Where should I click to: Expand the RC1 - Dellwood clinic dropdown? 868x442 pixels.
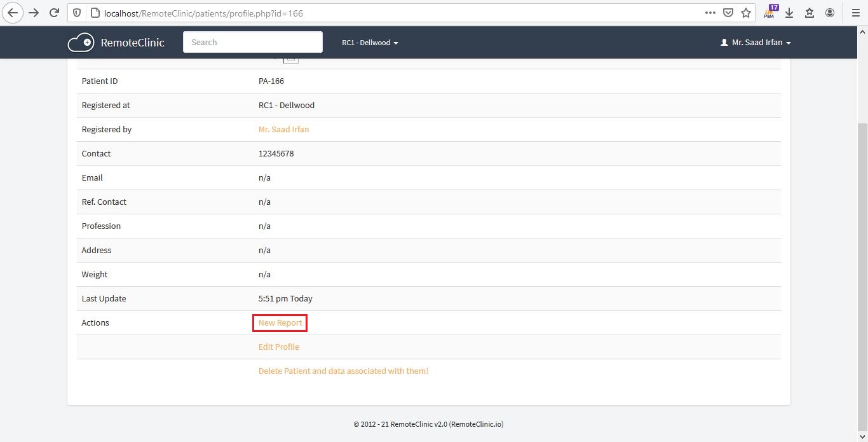pyautogui.click(x=370, y=43)
